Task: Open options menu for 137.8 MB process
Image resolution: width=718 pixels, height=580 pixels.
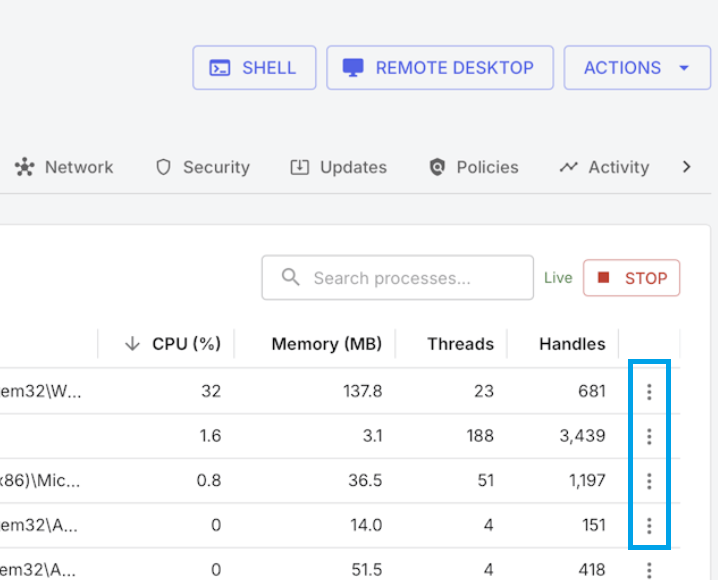Action: 649,391
